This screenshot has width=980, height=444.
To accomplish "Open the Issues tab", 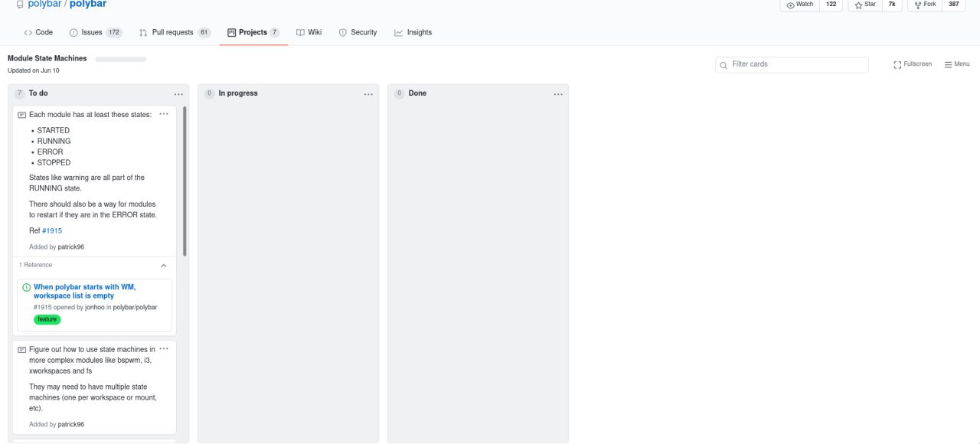I will [96, 32].
